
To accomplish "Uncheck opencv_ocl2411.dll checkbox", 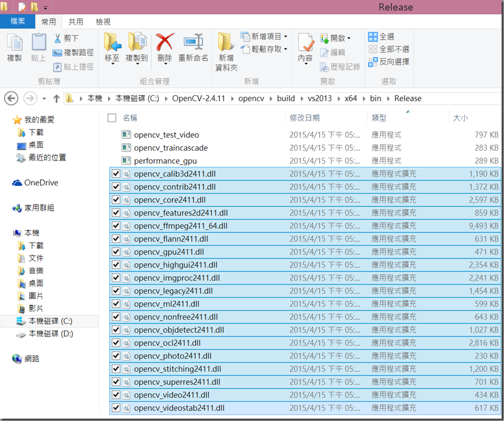I will [x=116, y=343].
